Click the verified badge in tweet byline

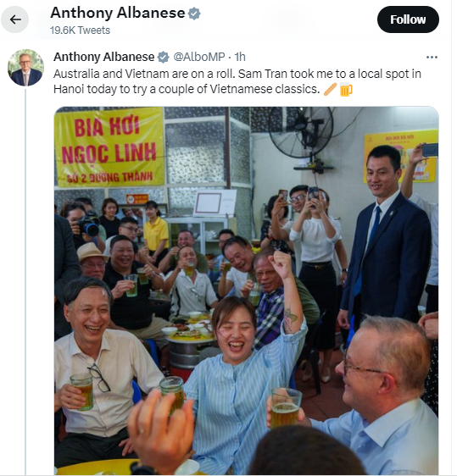click(163, 57)
